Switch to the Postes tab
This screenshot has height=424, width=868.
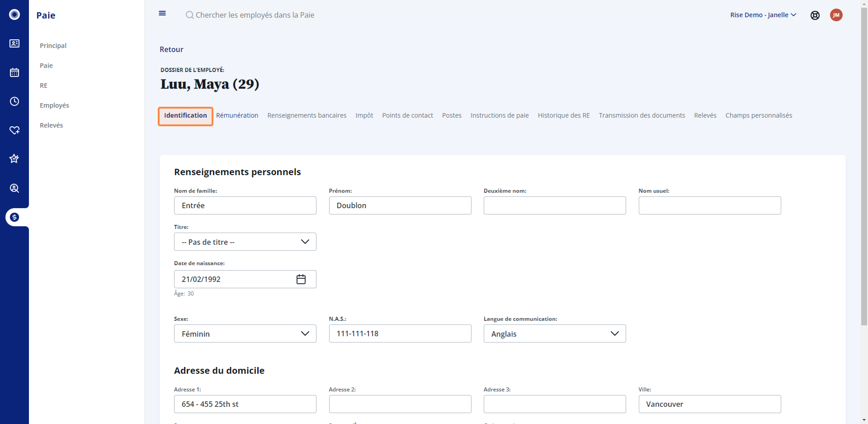pyautogui.click(x=452, y=115)
